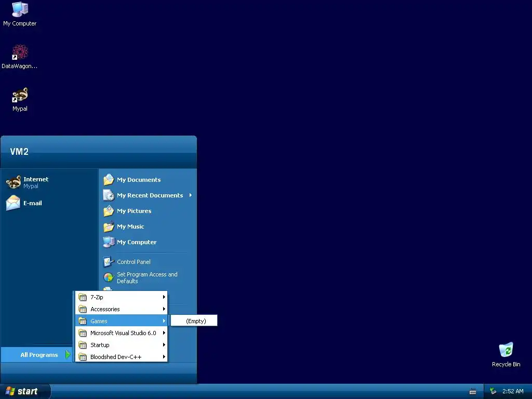Expand the My Recent Documents arrow
Viewport: 532px width, 399px height.
tap(191, 195)
